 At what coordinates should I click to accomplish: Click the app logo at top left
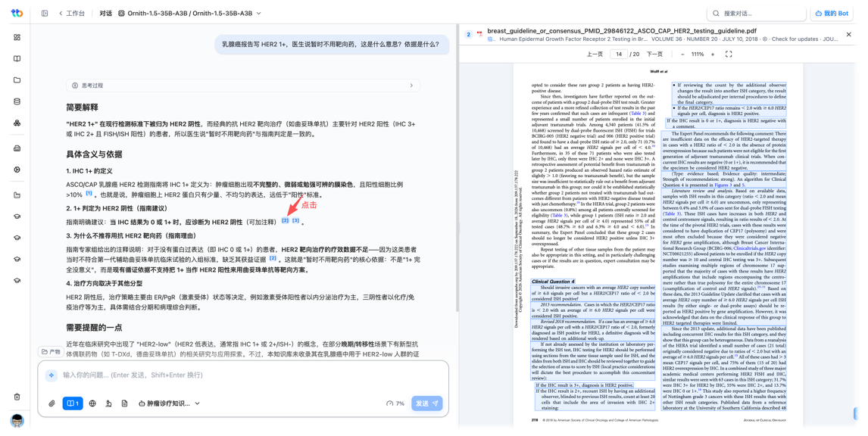point(17,14)
